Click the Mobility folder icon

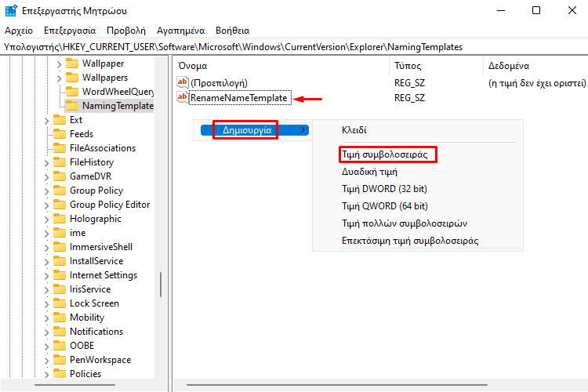[x=60, y=318]
